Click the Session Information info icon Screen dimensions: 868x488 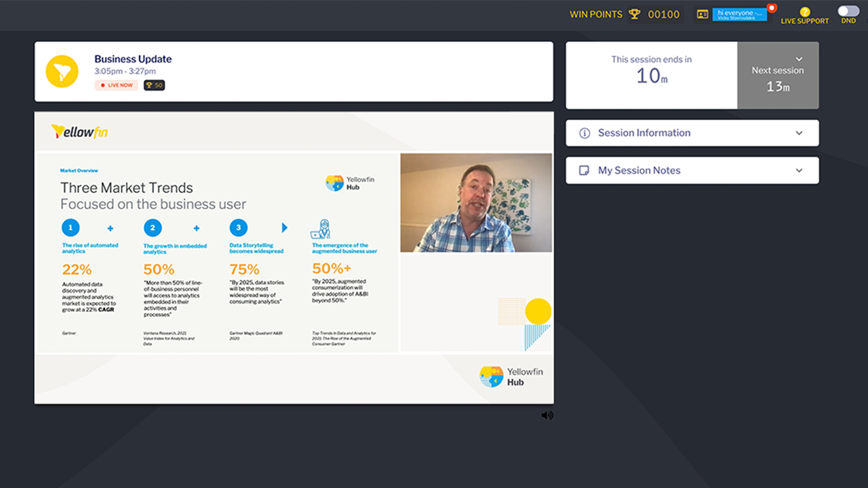click(x=584, y=133)
